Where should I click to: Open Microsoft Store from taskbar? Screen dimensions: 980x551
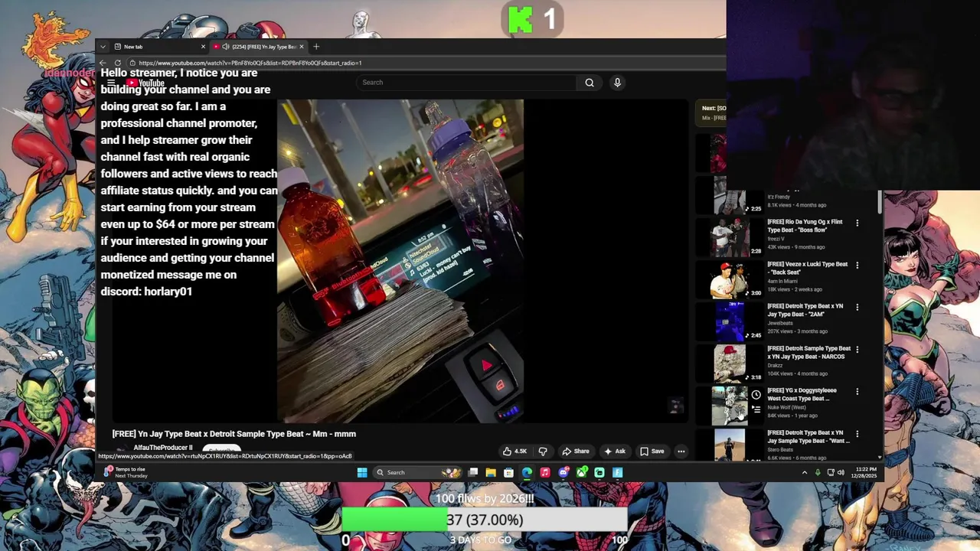(508, 472)
